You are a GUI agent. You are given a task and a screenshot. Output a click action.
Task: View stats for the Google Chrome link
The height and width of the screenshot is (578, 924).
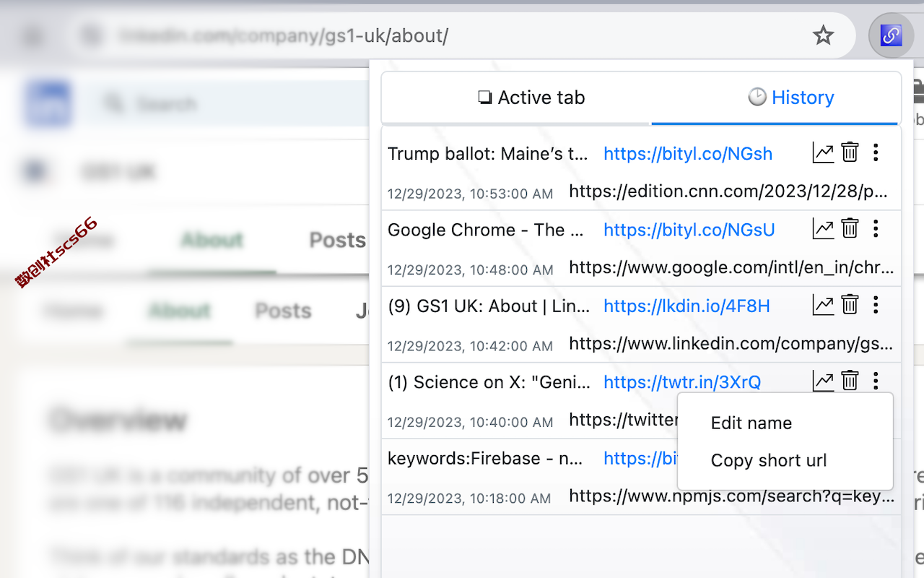coord(823,229)
